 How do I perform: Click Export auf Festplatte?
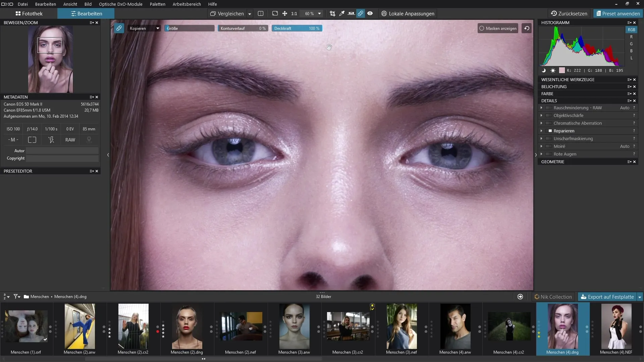(607, 297)
